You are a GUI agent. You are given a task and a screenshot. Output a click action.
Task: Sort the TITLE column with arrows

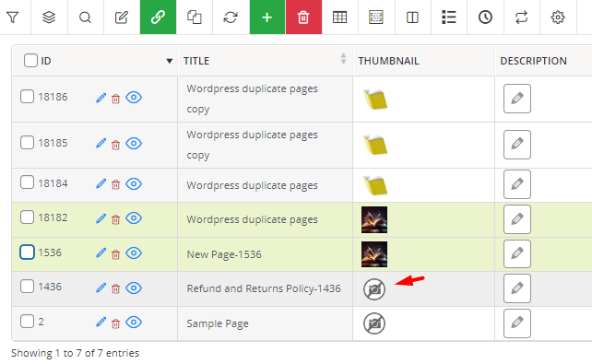click(x=343, y=58)
